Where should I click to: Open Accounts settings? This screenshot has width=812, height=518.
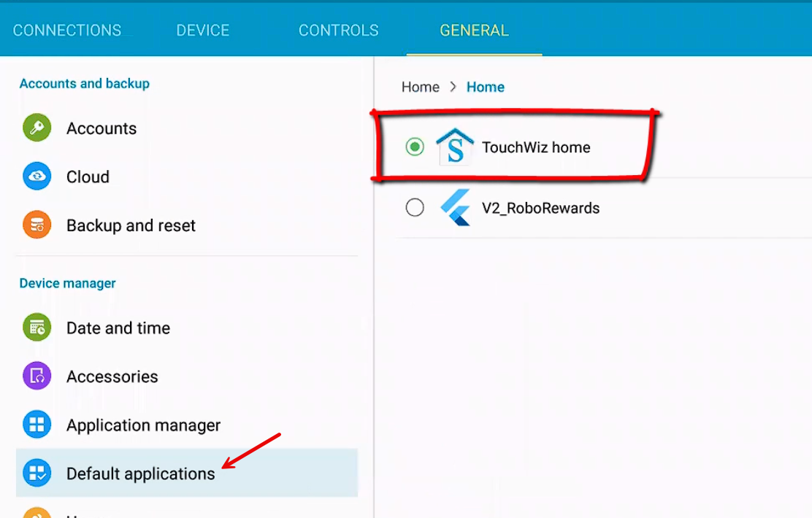[x=187, y=128]
